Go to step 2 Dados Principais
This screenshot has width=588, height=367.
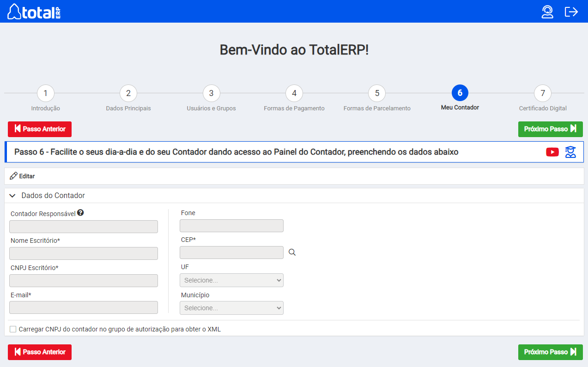point(128,93)
